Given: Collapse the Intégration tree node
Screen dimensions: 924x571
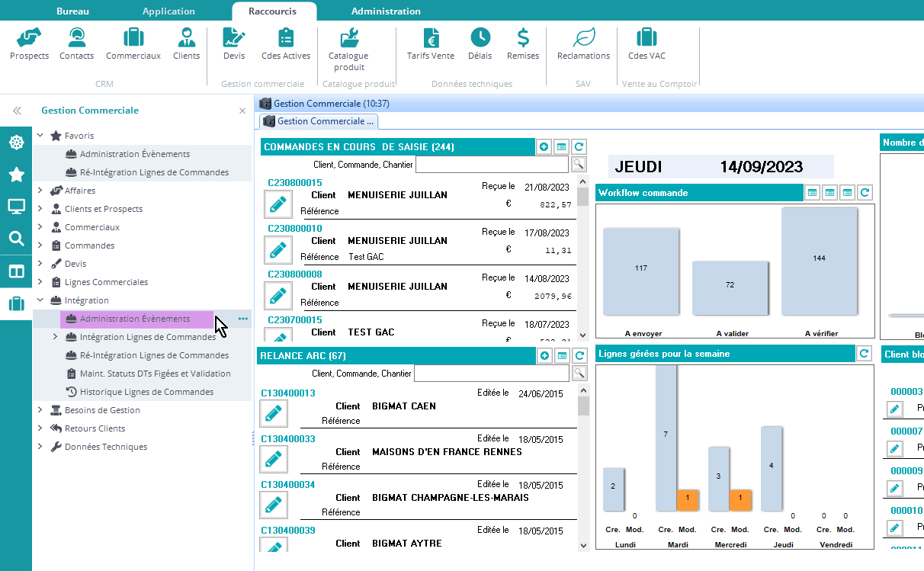Looking at the screenshot, I should 40,300.
